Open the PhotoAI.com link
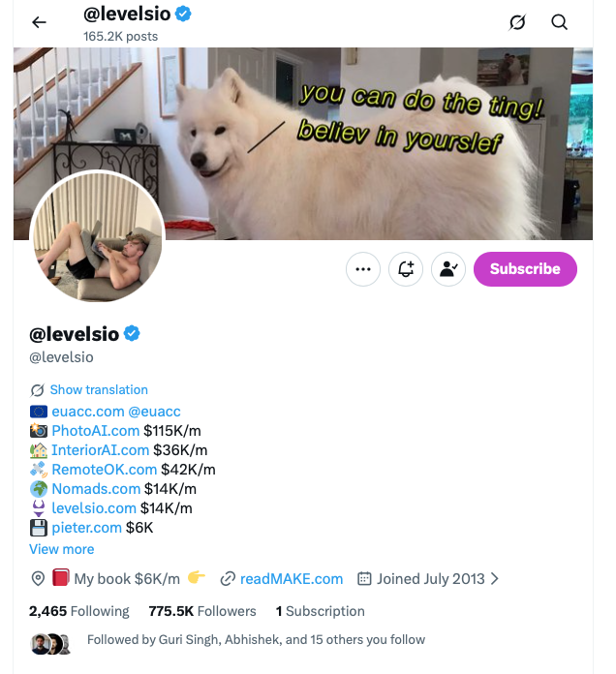 (96, 430)
